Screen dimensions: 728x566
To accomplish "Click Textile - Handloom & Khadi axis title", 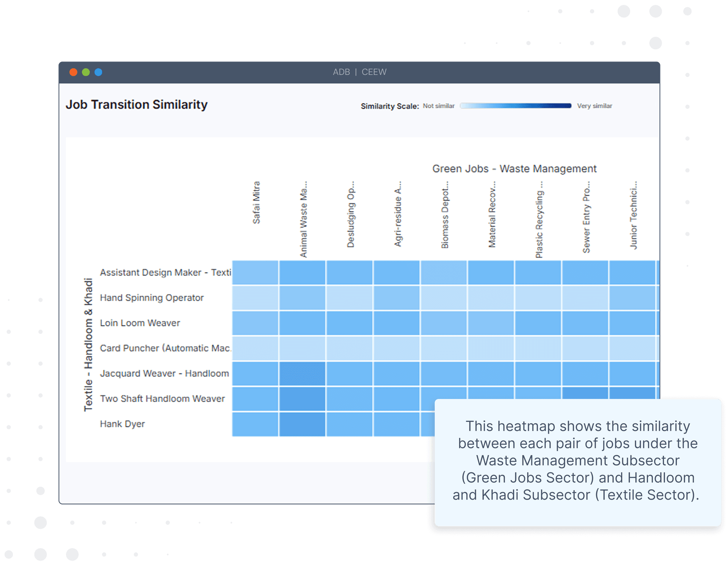I will (88, 345).
